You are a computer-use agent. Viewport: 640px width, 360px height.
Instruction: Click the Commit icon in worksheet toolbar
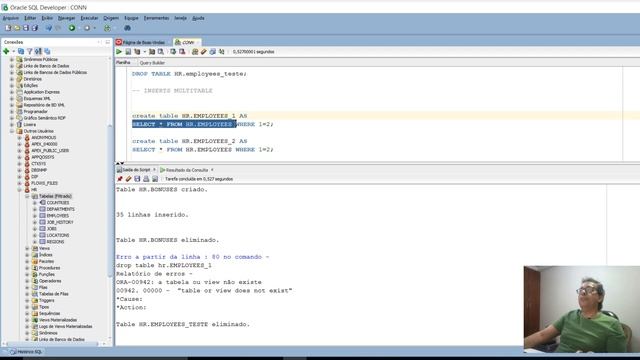coord(173,52)
